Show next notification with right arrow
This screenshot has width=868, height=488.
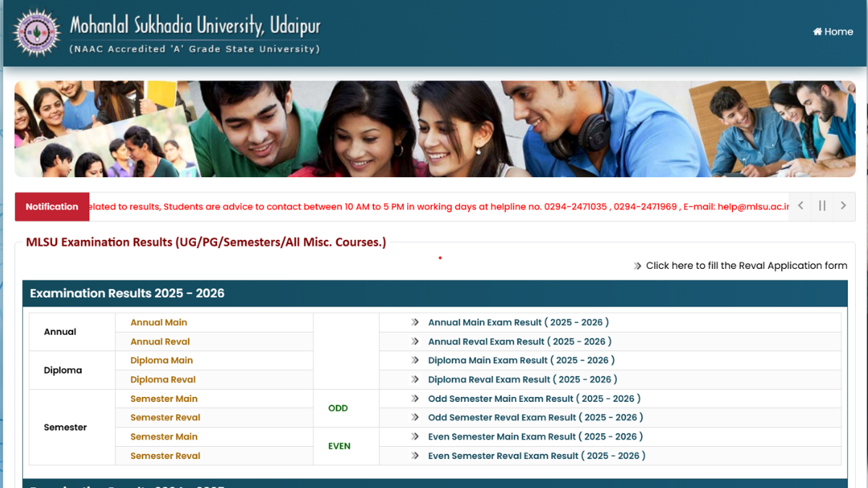843,206
